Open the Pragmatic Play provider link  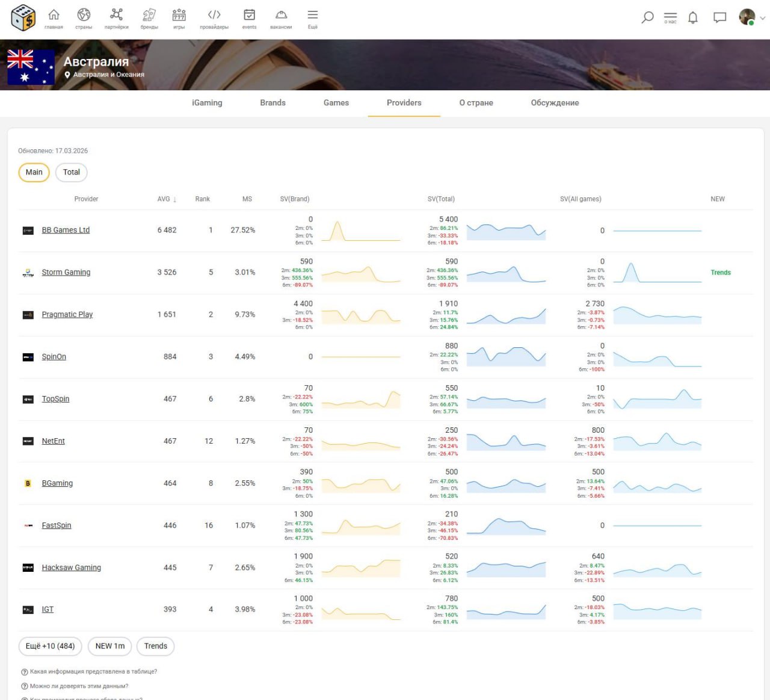(x=67, y=314)
